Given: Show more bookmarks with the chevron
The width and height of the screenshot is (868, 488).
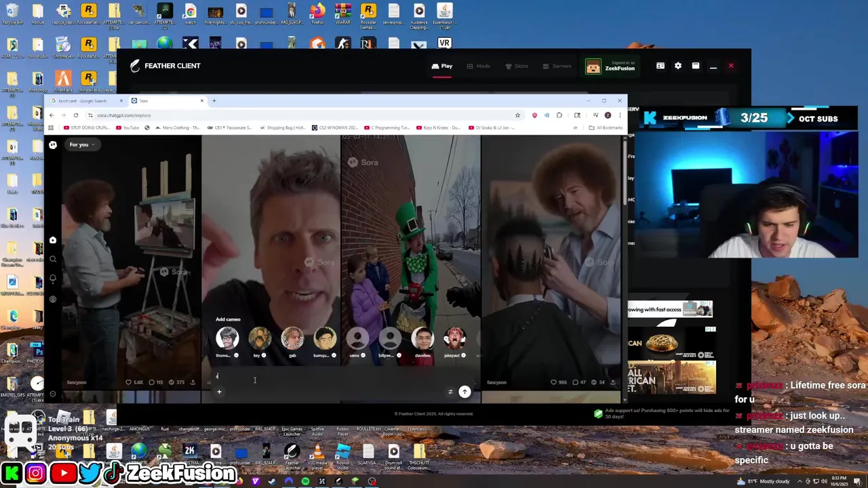Looking at the screenshot, I should tap(575, 127).
